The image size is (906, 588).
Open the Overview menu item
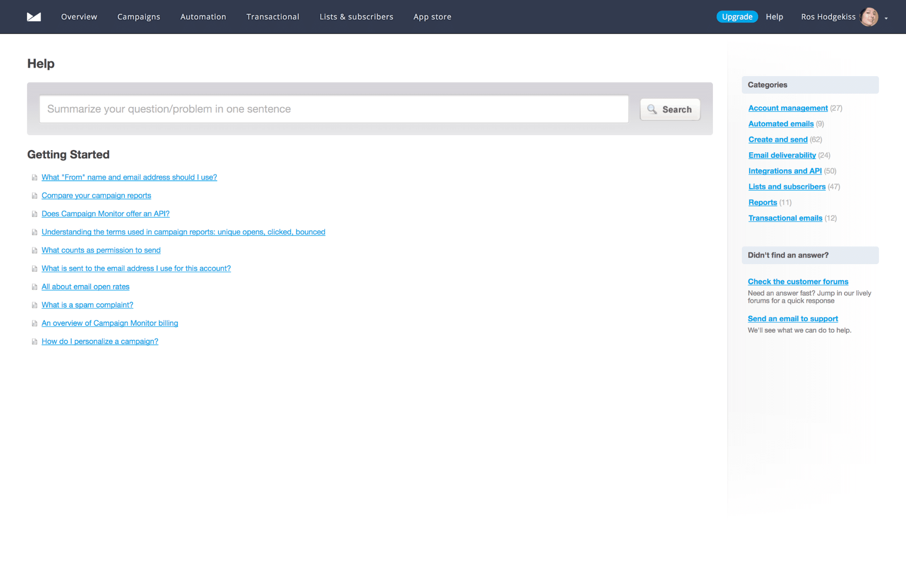[79, 17]
